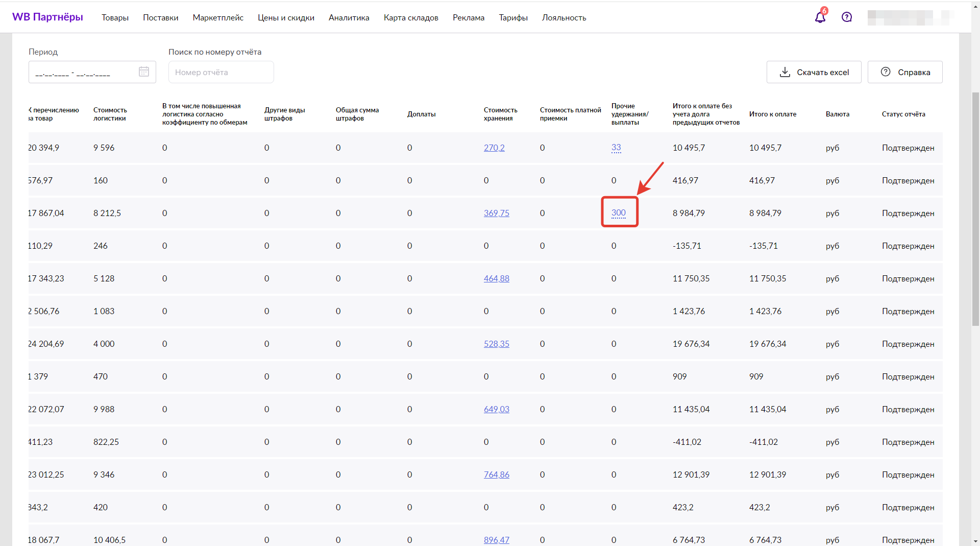
Task: Navigate to Аналитика section
Action: [349, 18]
